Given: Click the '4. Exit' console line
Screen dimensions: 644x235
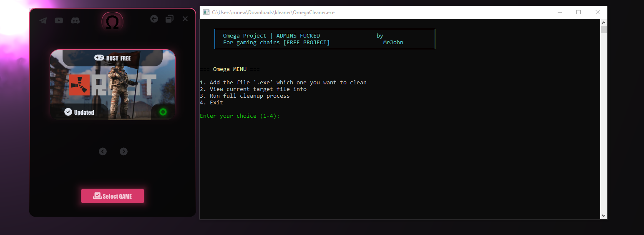Looking at the screenshot, I should (x=211, y=103).
